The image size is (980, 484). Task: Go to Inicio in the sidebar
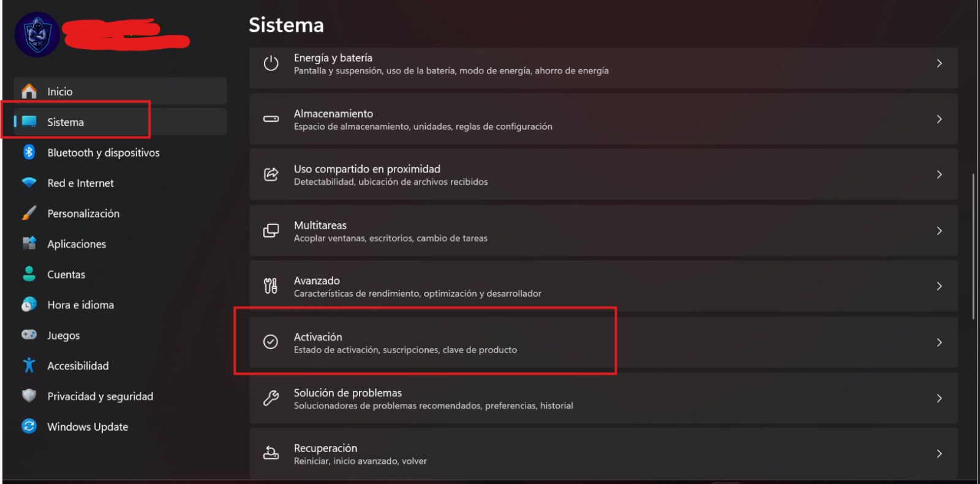(x=60, y=92)
